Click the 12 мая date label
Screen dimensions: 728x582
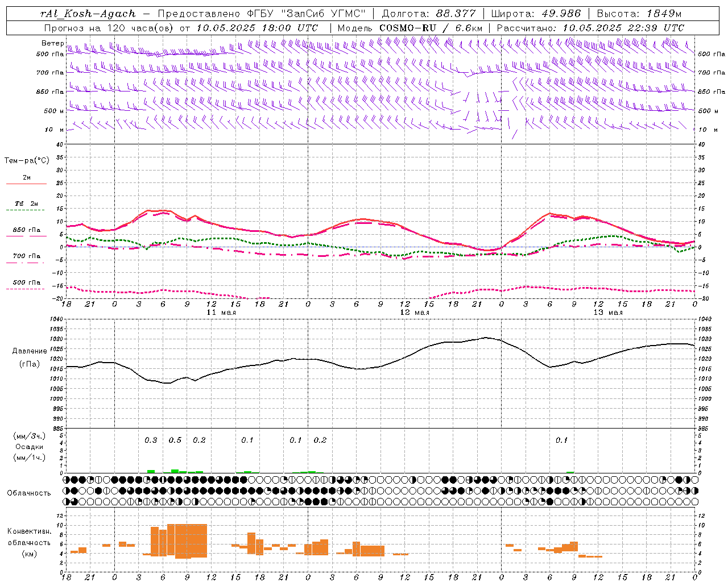pos(415,313)
